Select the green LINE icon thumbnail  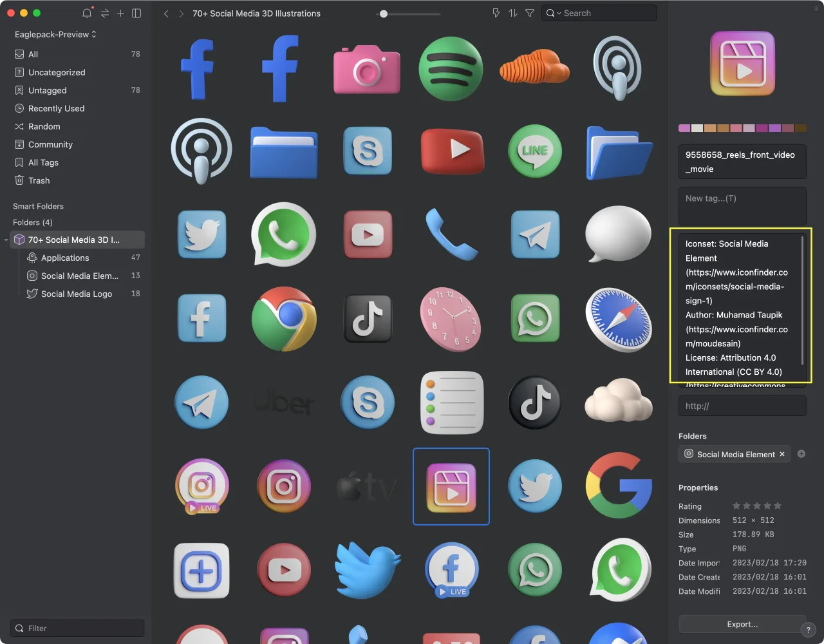[x=534, y=151]
